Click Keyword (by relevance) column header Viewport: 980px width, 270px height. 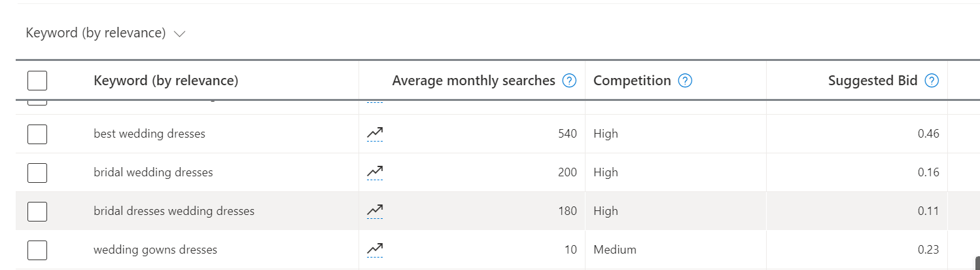pos(166,81)
